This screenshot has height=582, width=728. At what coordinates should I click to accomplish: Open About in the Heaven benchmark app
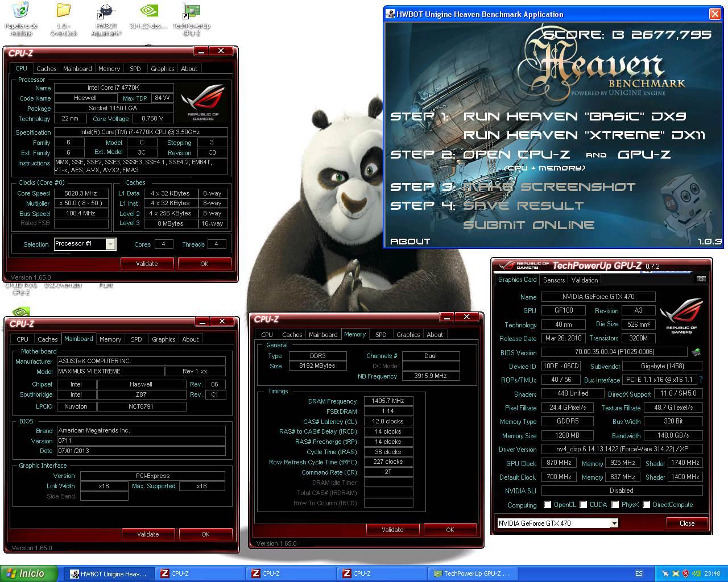(x=410, y=242)
